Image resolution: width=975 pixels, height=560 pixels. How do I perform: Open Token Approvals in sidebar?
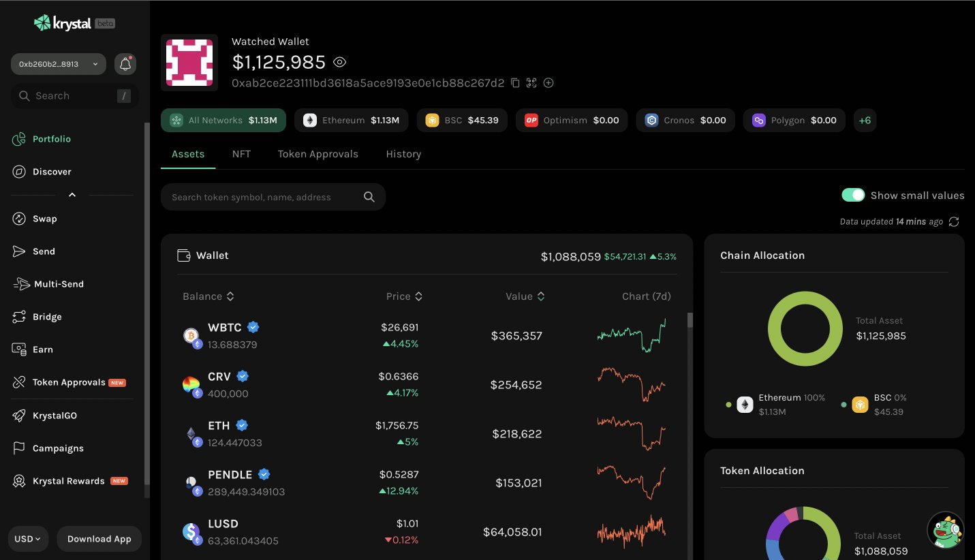pos(69,382)
